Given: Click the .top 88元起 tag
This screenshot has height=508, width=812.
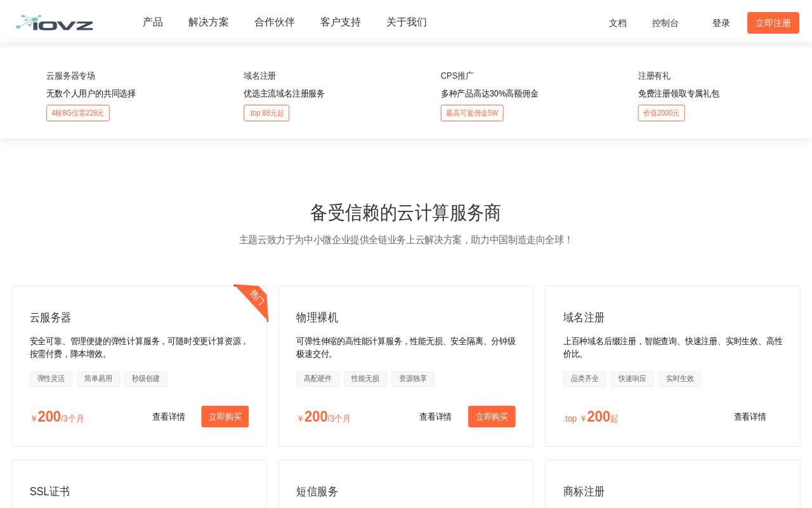Looking at the screenshot, I should [x=266, y=113].
